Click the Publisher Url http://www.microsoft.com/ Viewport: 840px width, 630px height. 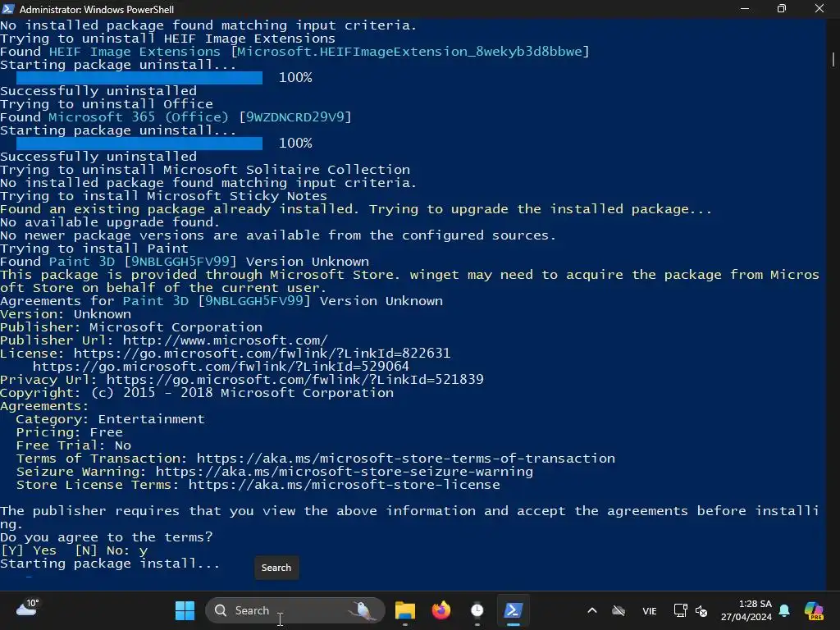(x=225, y=340)
